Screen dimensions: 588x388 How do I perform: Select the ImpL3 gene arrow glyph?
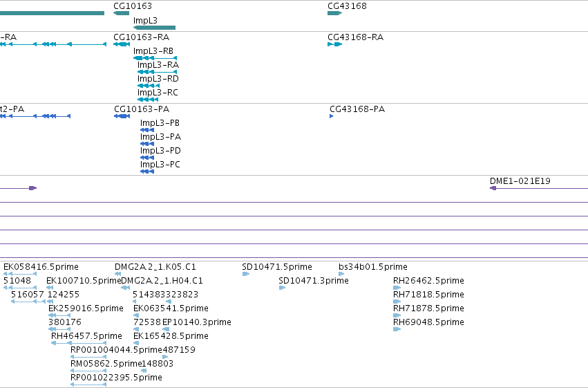[155, 28]
